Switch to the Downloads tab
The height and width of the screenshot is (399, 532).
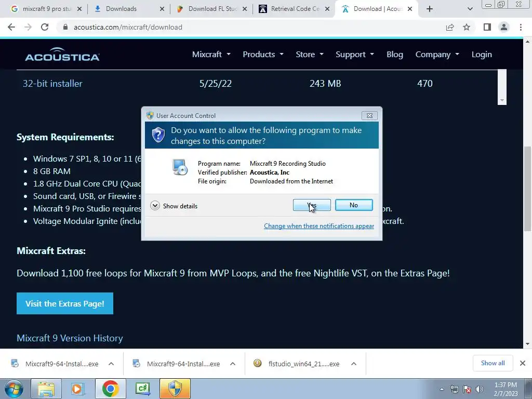121,9
